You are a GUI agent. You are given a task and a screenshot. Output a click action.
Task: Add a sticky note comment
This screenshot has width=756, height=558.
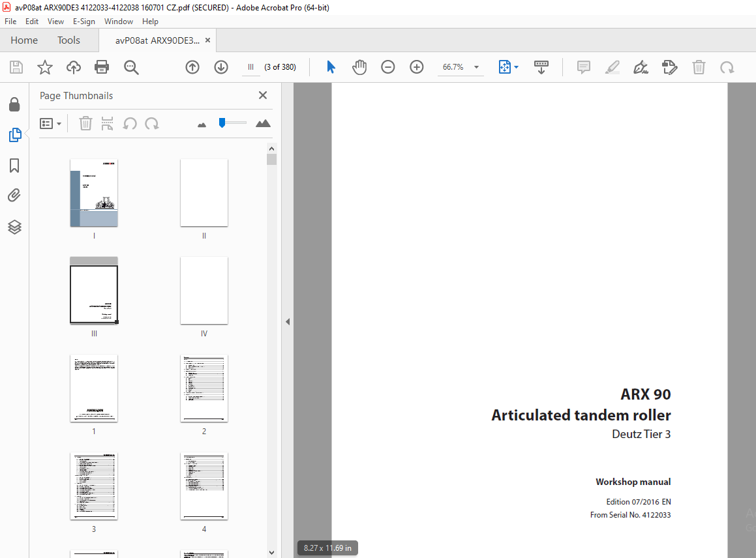pyautogui.click(x=583, y=67)
